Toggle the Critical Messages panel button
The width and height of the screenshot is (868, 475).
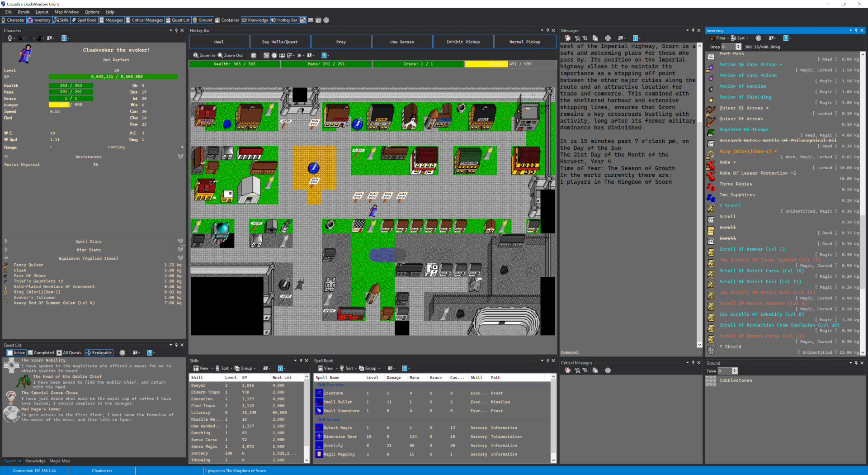[144, 20]
